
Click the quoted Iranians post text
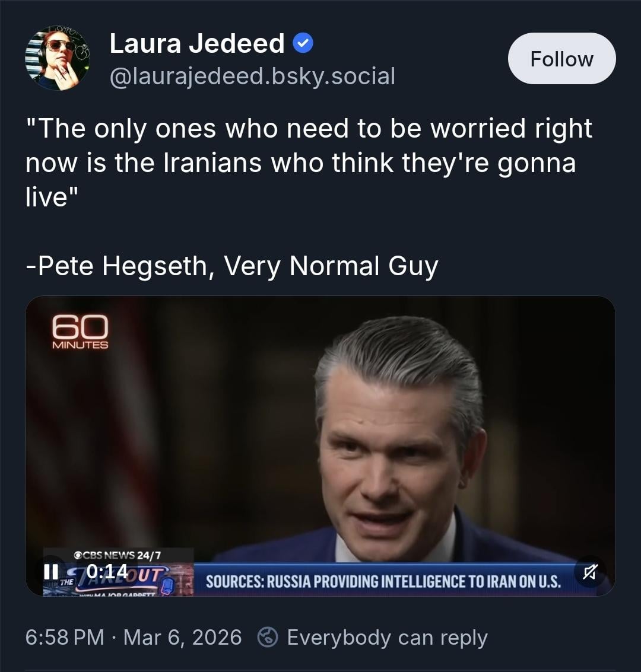coord(309,162)
